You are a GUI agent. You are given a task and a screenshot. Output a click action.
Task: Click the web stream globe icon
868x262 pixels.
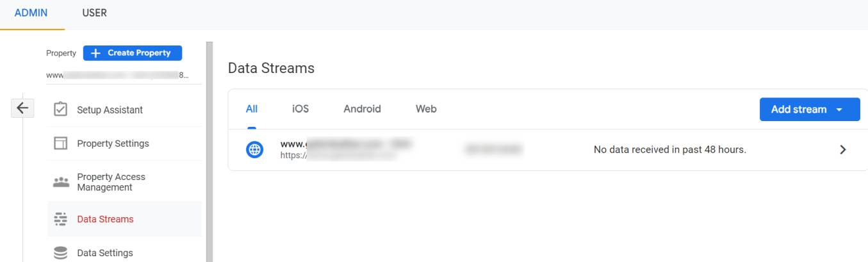[x=254, y=150]
